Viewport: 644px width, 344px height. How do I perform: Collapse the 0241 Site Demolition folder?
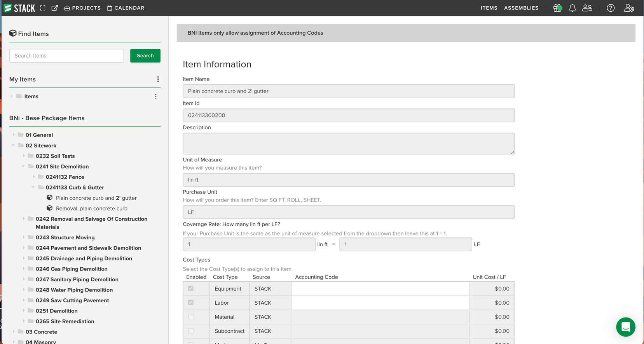click(23, 166)
